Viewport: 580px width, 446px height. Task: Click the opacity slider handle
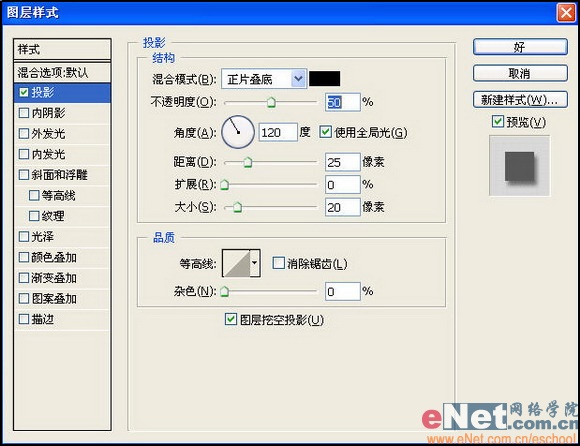point(271,102)
